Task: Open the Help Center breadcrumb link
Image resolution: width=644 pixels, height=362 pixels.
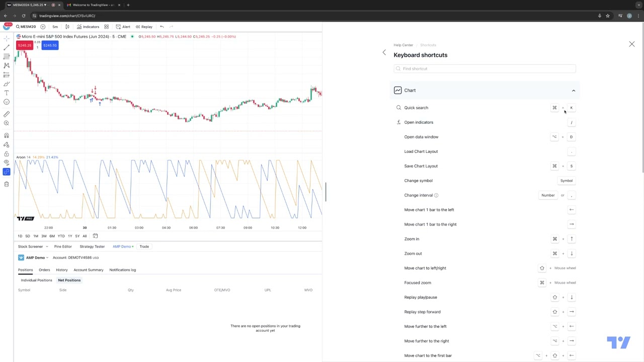Action: click(x=404, y=45)
